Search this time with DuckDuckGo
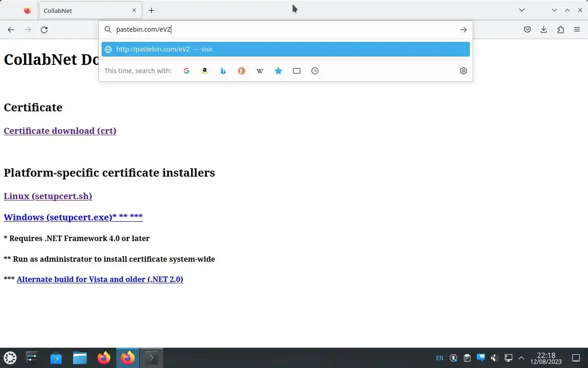Screen dimensions: 588x368 pos(242,71)
